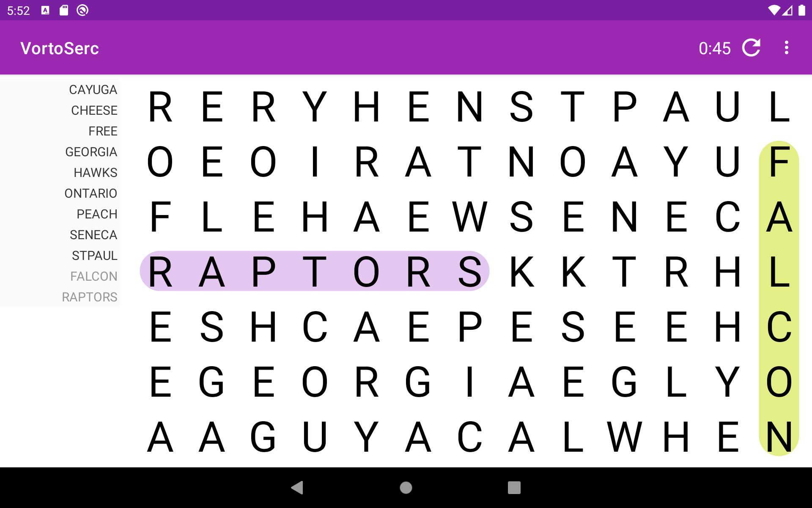Open the three-dot menu icon
The image size is (812, 508).
coord(787,48)
